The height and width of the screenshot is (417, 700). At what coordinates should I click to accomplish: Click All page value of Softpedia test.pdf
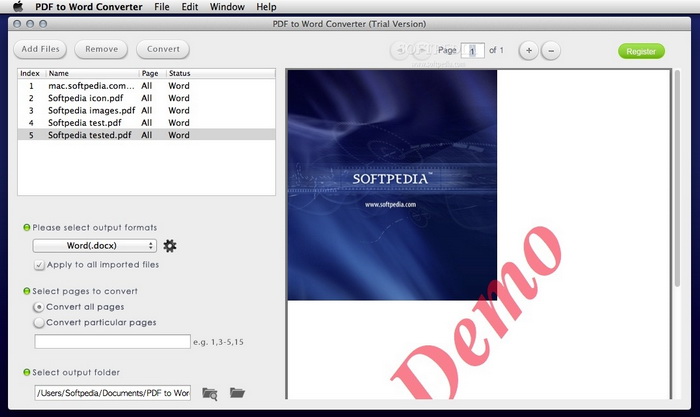coord(146,122)
